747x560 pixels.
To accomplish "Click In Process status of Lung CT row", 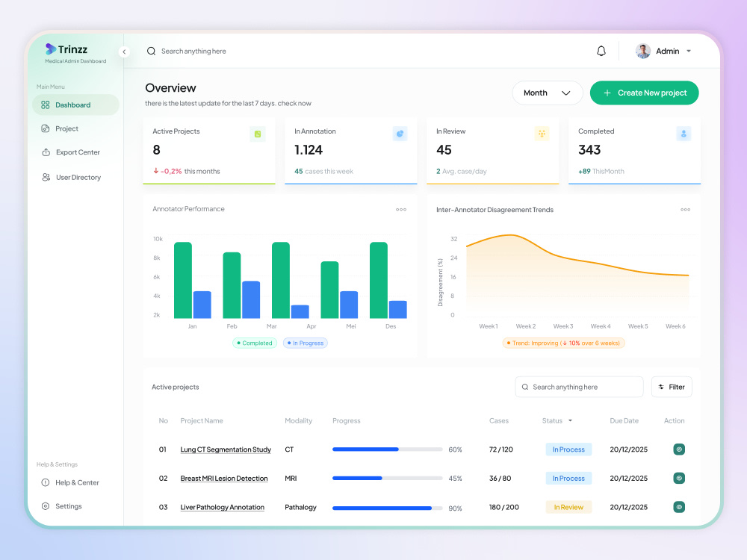I will pos(568,449).
